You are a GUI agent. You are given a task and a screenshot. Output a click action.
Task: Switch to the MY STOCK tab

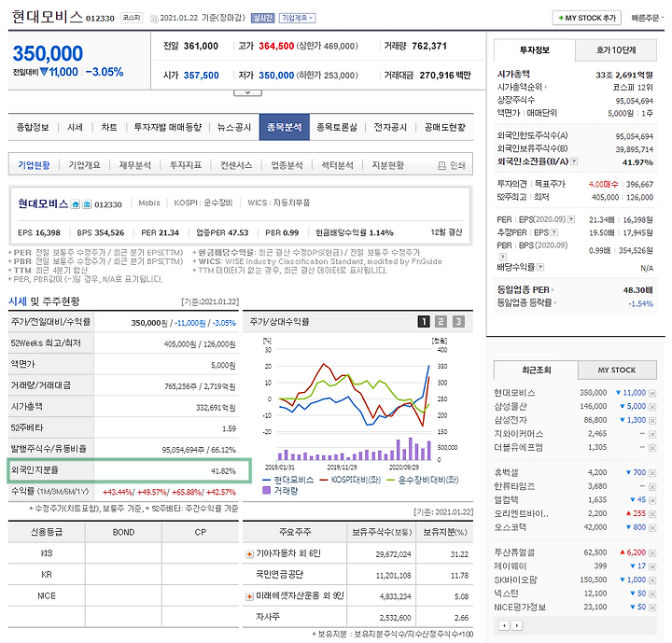[x=617, y=370]
